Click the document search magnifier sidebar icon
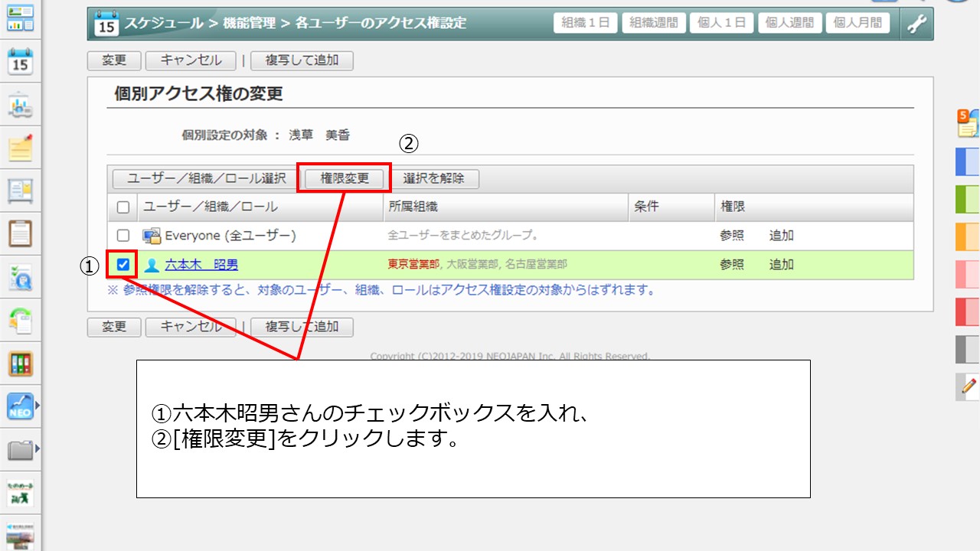This screenshot has width=980, height=551. click(x=21, y=278)
